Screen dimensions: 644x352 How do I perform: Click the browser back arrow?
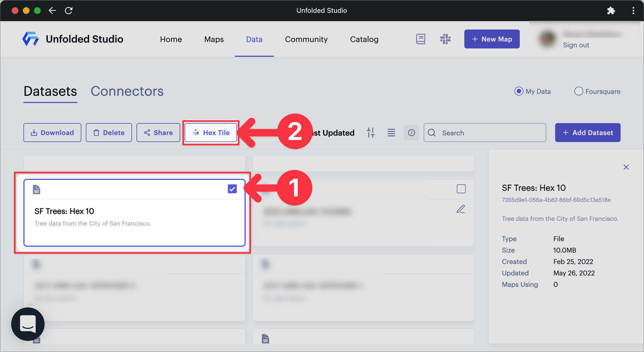(52, 11)
